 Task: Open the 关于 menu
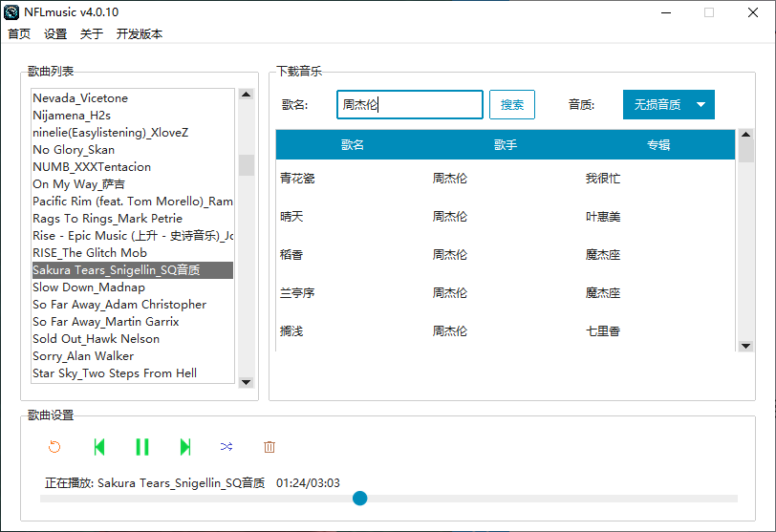pyautogui.click(x=92, y=34)
